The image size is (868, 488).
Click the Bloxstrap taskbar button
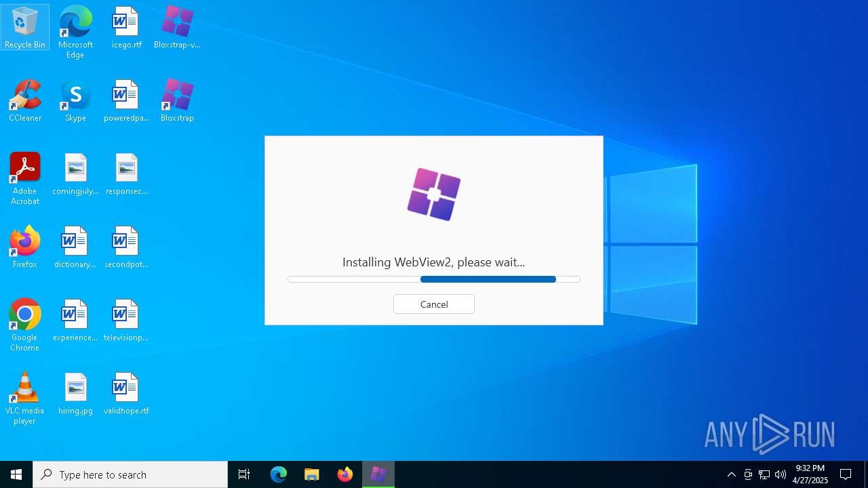tap(378, 474)
